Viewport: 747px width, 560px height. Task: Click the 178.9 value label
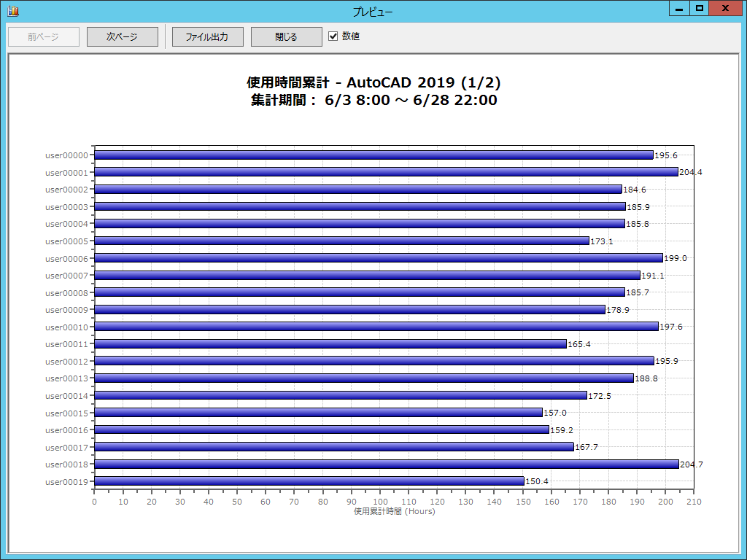[x=618, y=310]
